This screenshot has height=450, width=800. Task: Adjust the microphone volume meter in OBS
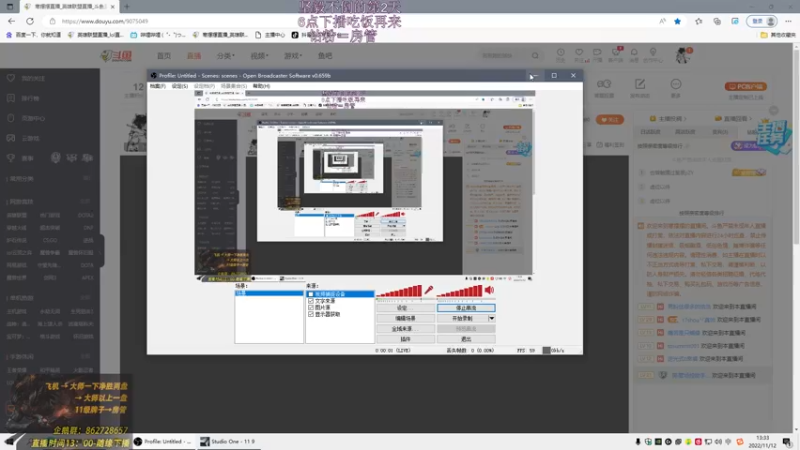[x=398, y=291]
